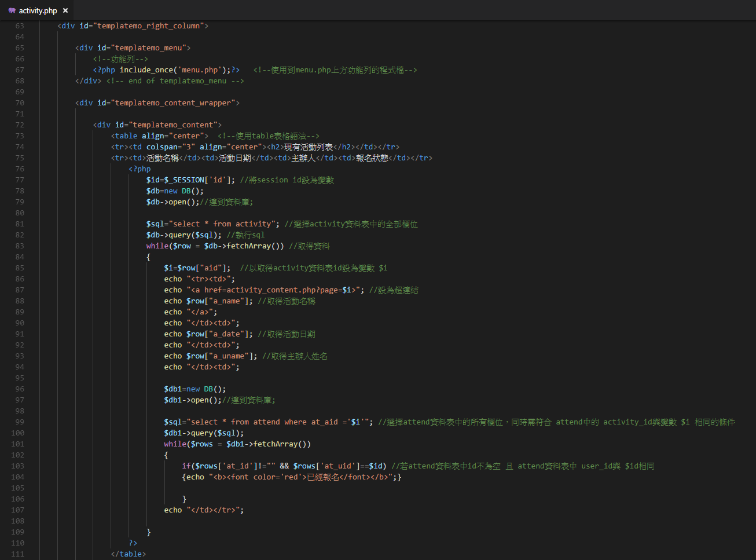Click the colspan="3" table row line
This screenshot has width=756, height=560.
pos(255,147)
